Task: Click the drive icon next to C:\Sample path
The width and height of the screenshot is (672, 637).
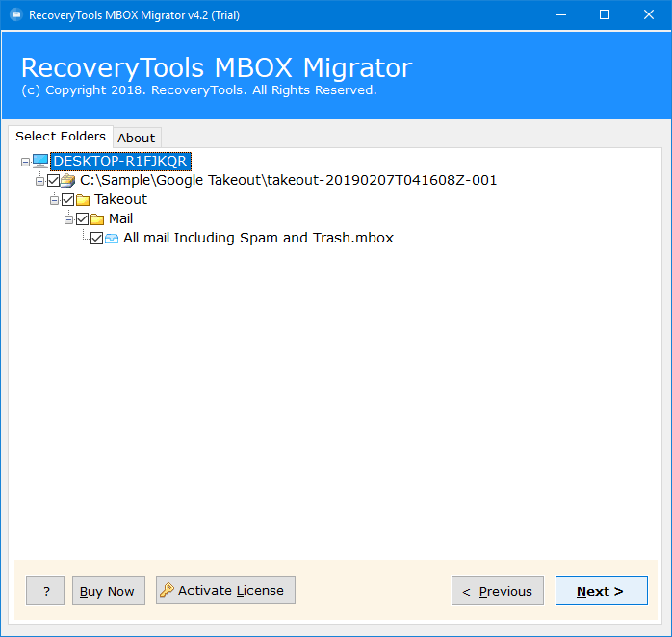Action: tap(67, 180)
